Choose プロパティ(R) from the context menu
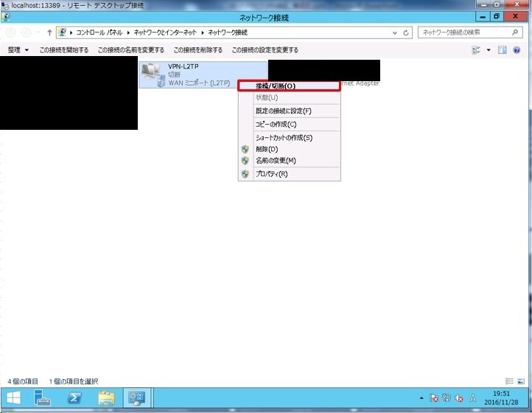 coord(270,174)
